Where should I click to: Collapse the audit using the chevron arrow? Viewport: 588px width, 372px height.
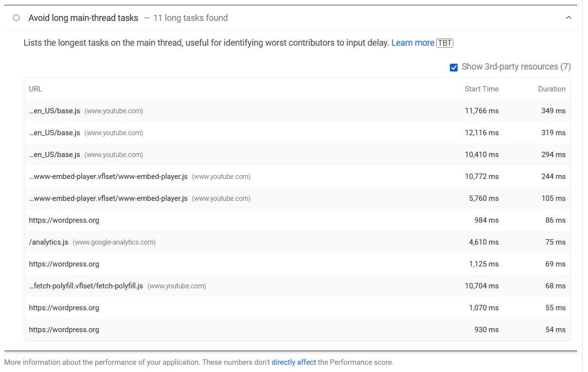tap(569, 17)
